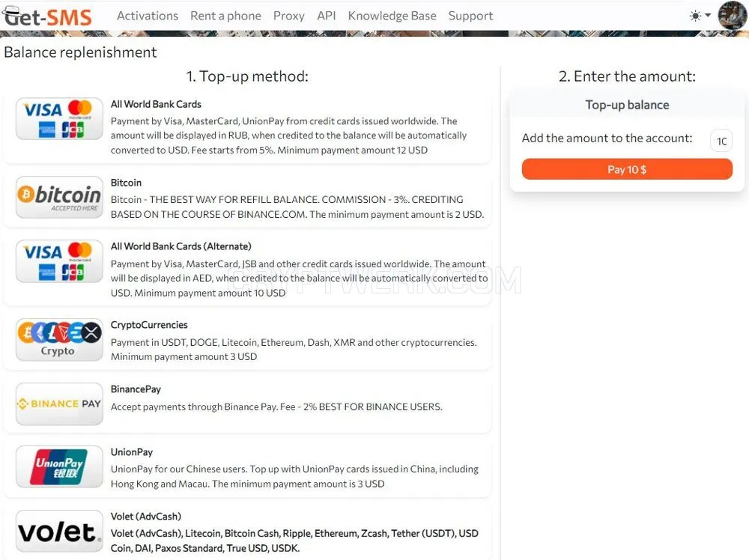Click the orange Pay 10 $ button
The image size is (749, 560).
[x=627, y=169]
